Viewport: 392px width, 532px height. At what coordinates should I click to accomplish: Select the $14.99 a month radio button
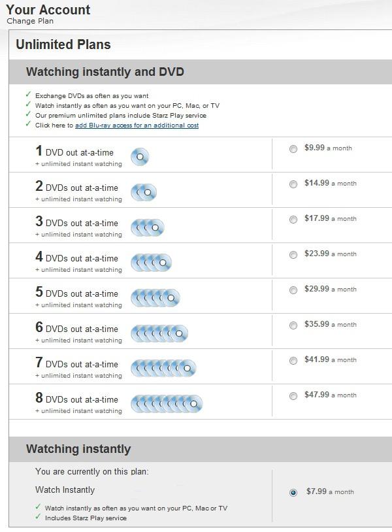tap(293, 184)
